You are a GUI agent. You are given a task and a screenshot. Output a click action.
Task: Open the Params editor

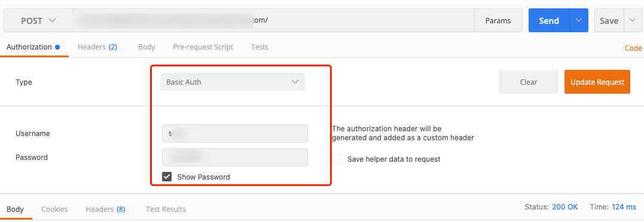(498, 20)
